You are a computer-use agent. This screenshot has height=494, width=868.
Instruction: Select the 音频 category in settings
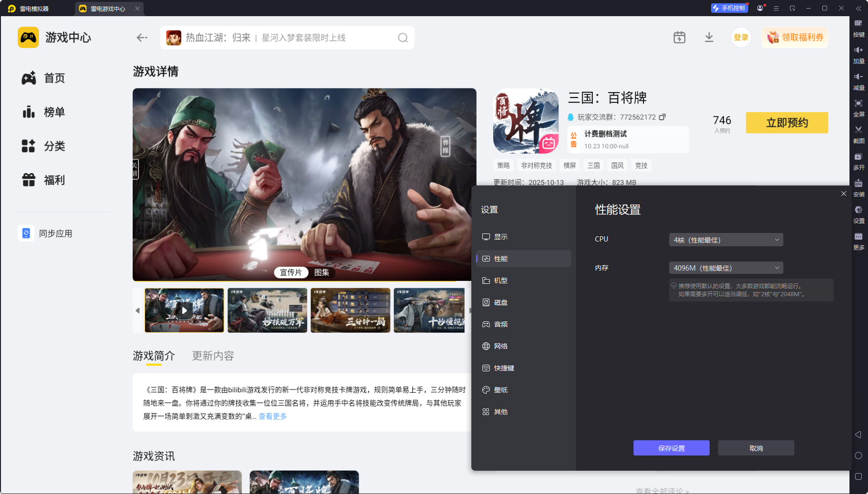pos(501,324)
